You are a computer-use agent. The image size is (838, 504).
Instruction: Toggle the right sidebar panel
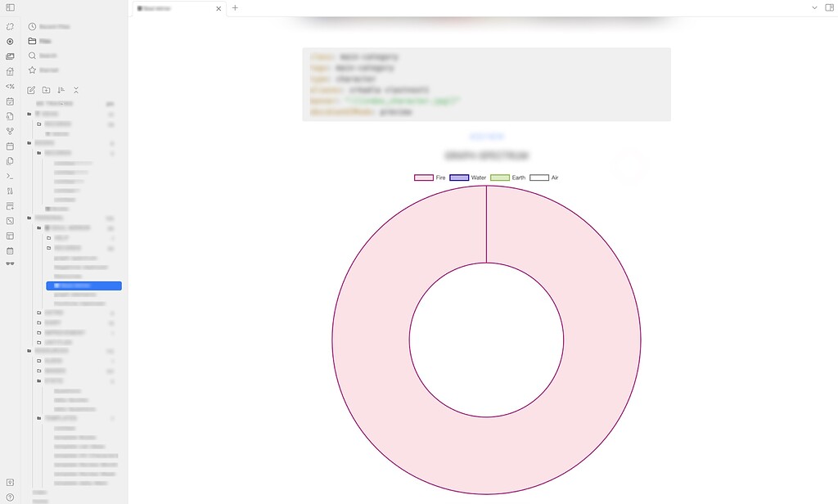[829, 7]
